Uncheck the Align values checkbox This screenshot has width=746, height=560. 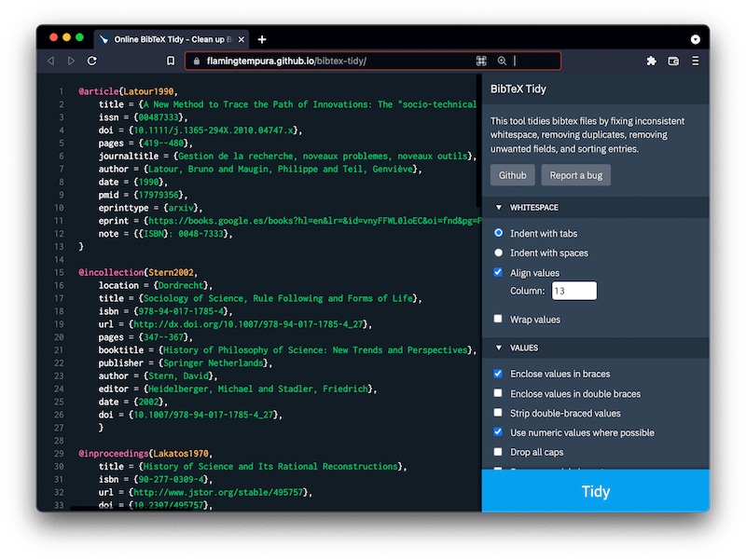[498, 272]
